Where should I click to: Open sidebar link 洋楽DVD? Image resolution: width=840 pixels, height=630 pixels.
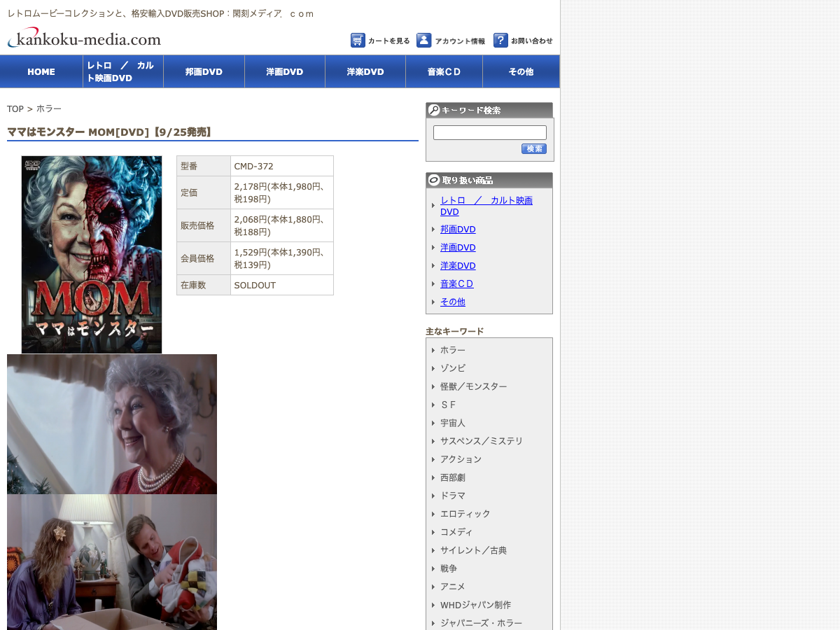458,266
